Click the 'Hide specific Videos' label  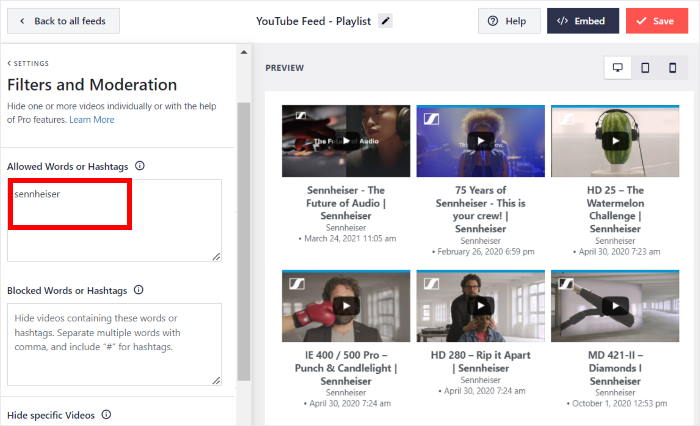click(51, 415)
